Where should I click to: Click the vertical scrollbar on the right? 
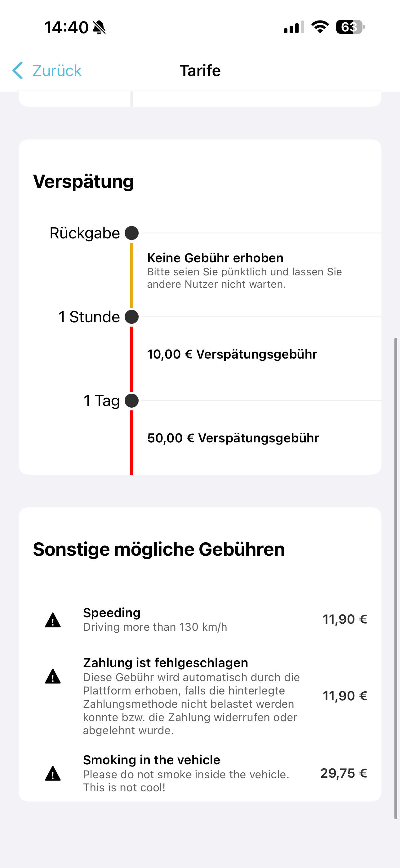point(396,573)
